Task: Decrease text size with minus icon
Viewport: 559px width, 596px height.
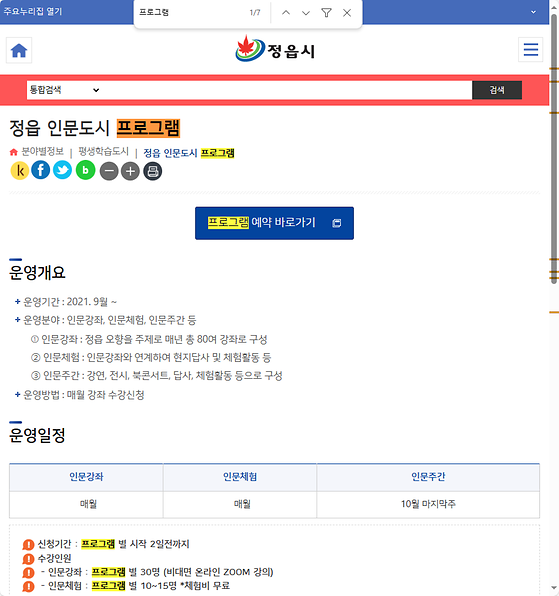Action: [x=109, y=171]
